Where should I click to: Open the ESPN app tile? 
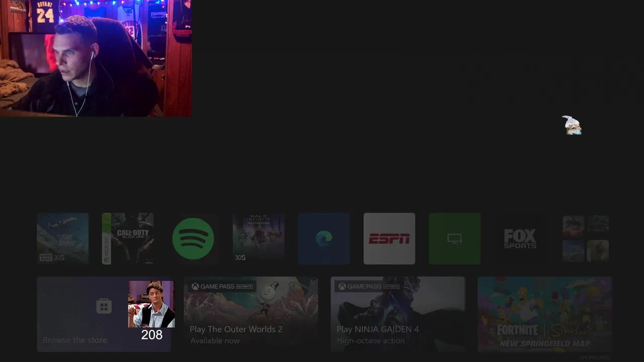389,238
